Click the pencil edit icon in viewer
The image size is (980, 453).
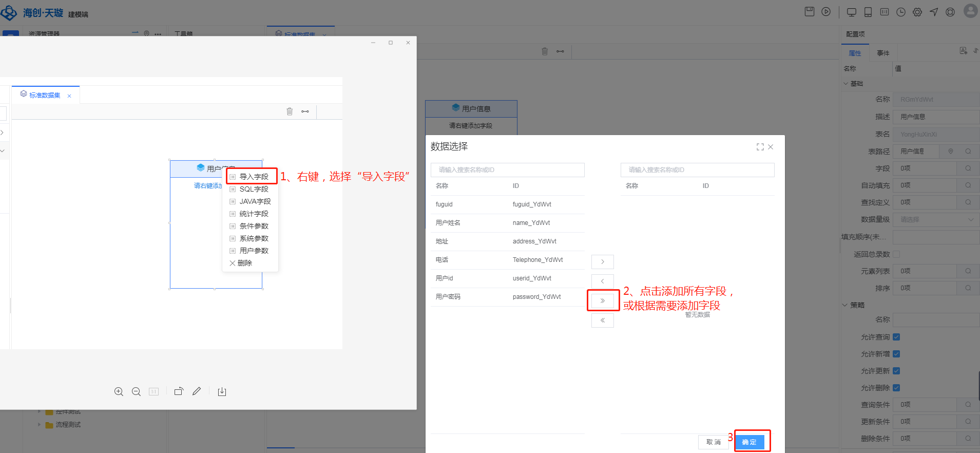pos(197,391)
